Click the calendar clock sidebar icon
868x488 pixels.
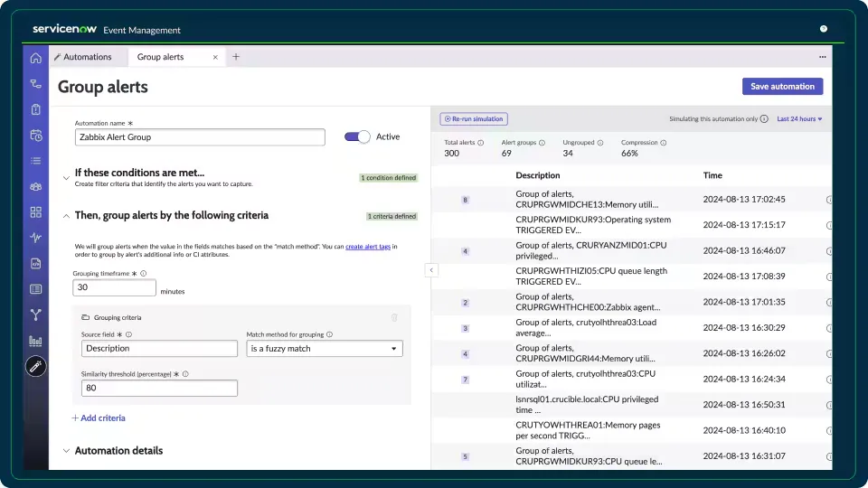(35, 136)
